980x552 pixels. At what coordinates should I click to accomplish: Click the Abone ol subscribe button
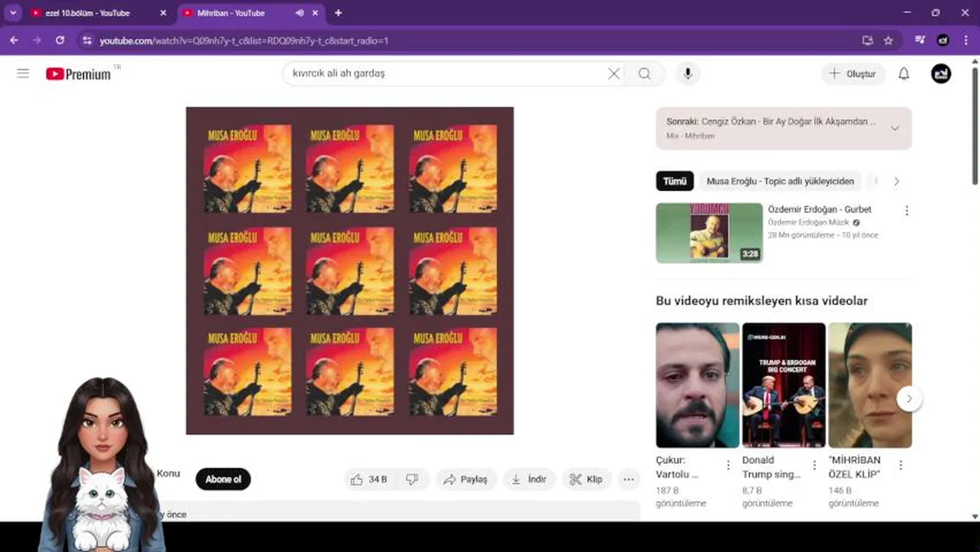(x=223, y=479)
